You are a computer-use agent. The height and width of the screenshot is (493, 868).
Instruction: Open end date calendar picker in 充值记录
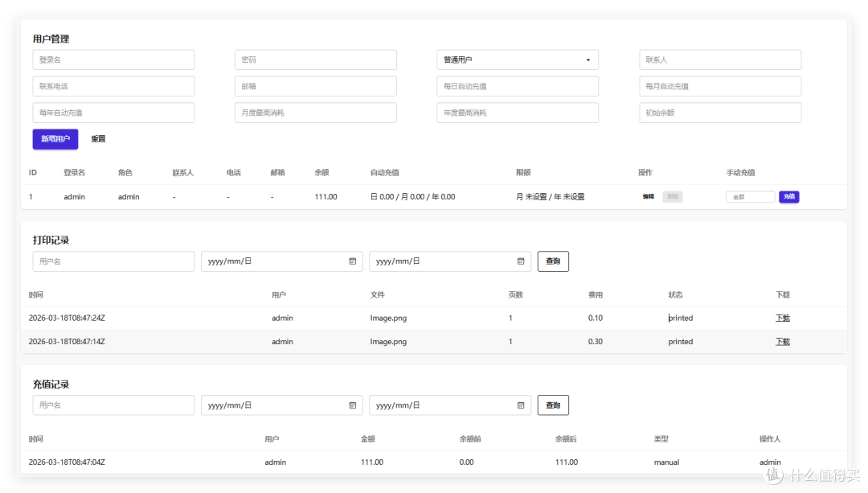[521, 405]
